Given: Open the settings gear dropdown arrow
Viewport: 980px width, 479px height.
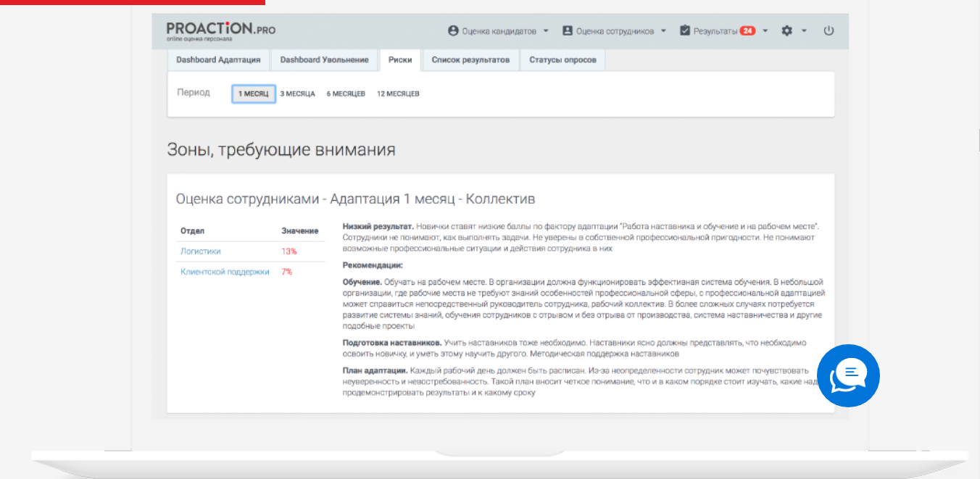Looking at the screenshot, I should click(804, 31).
